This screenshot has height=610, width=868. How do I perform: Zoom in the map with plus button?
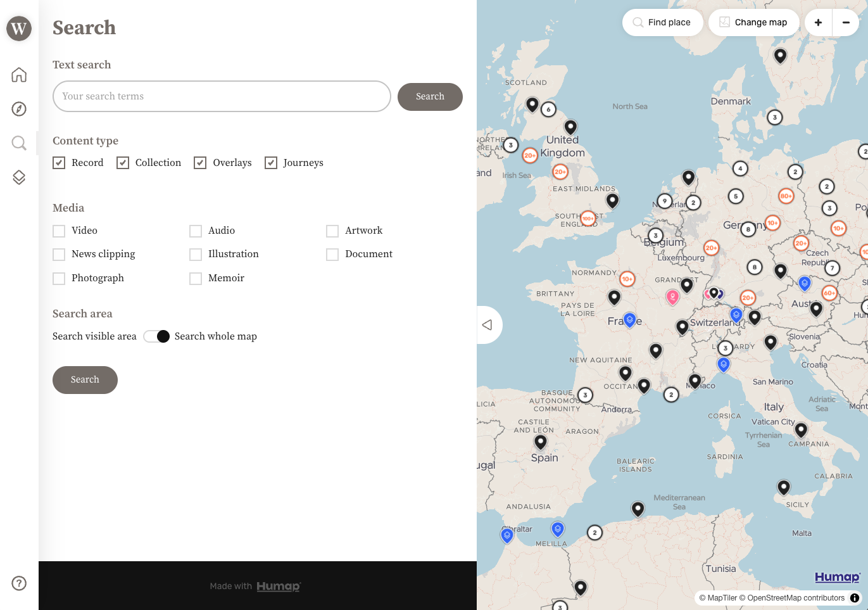pos(818,23)
